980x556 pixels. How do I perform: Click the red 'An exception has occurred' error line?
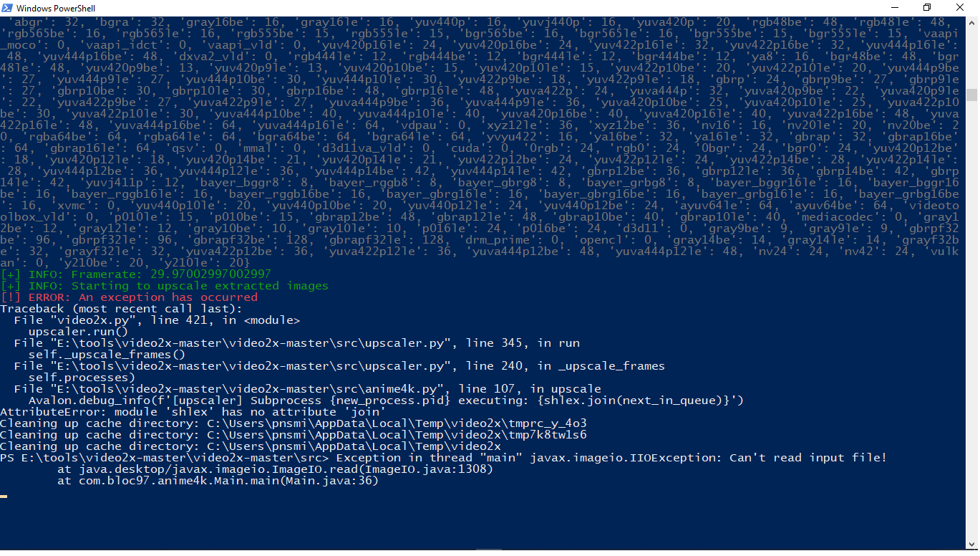[129, 297]
